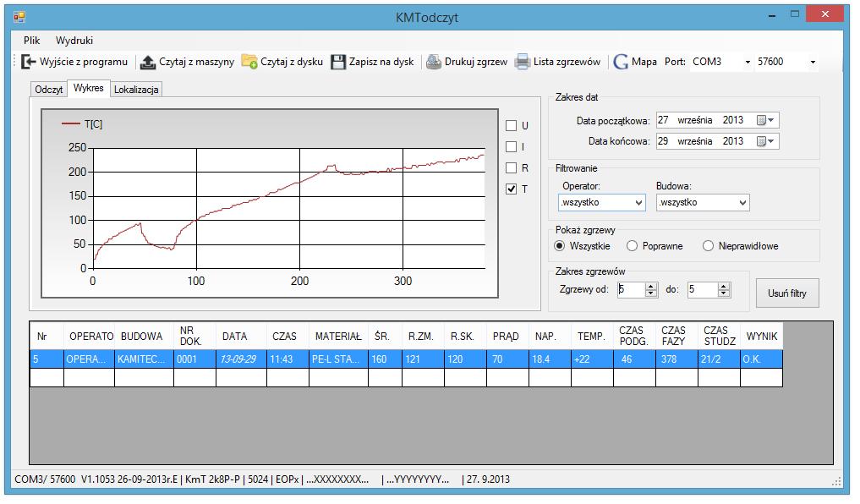The image size is (860, 504).
Task: Switch to the Odczyt tab
Action: [x=49, y=90]
